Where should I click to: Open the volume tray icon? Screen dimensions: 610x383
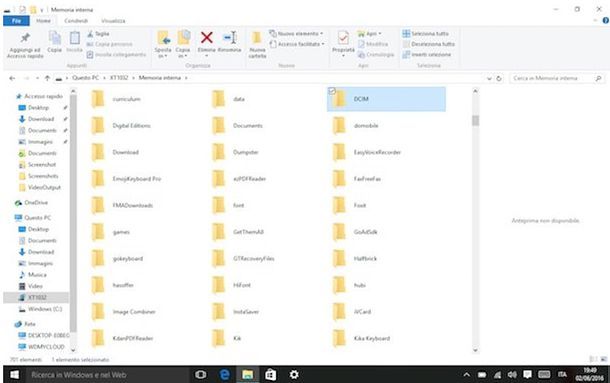click(x=512, y=374)
